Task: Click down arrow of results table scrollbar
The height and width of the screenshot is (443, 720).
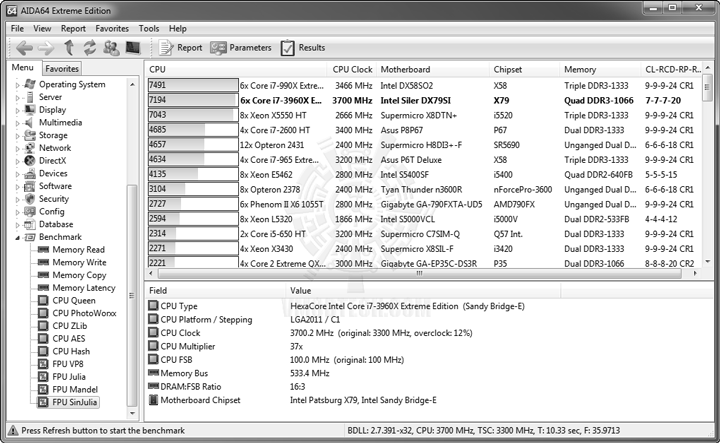Action: 707,262
